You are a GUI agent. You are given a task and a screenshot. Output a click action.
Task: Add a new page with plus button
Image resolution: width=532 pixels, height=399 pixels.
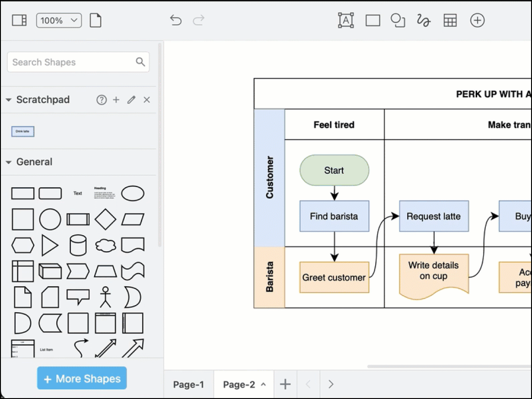click(x=285, y=384)
